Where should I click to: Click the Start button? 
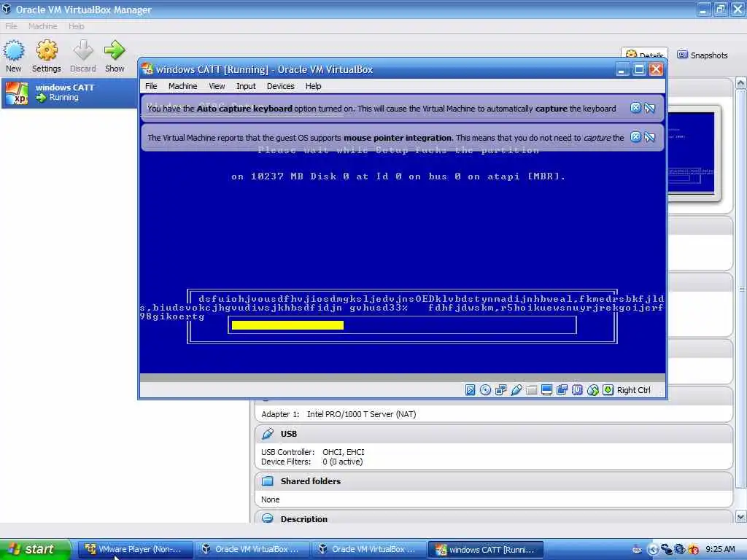tap(35, 549)
